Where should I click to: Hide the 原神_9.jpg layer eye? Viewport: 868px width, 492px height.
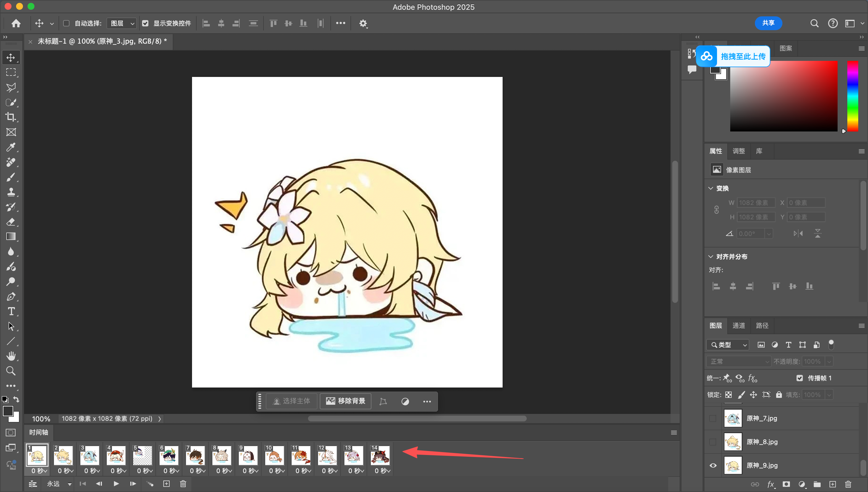[x=713, y=465]
